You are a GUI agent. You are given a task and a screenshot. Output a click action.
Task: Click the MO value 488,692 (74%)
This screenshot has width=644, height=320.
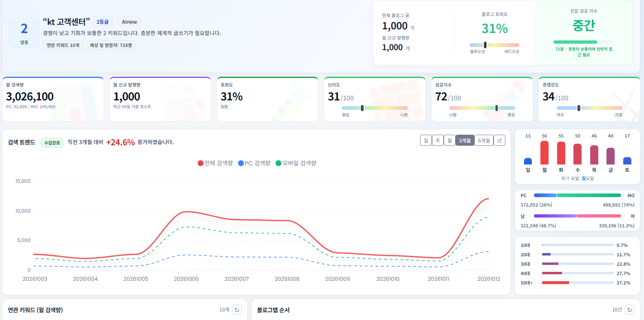point(619,205)
